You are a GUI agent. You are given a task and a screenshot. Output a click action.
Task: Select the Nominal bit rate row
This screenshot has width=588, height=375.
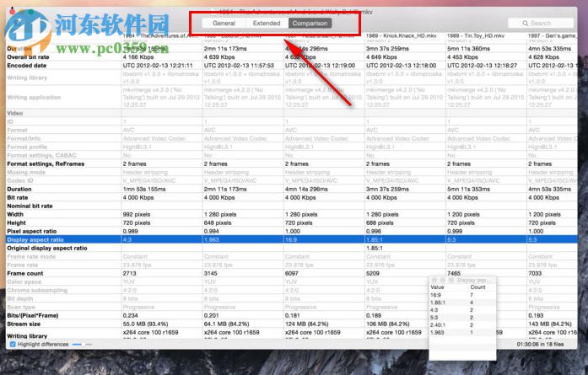(x=291, y=206)
